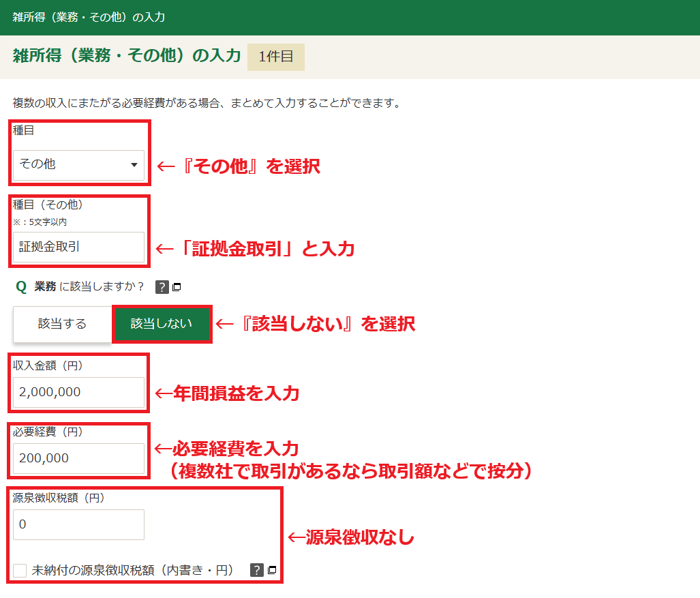Click the 種目（その他）field containing 証拠金取引

coord(77,248)
